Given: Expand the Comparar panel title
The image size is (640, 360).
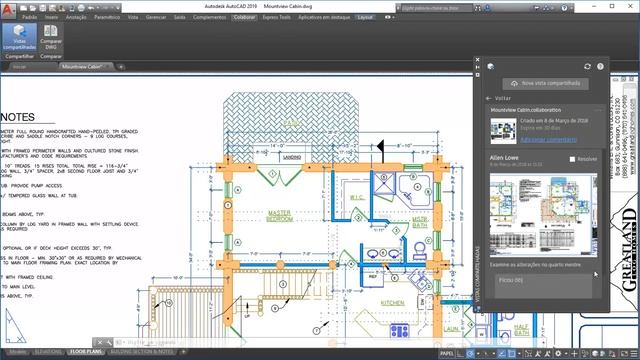Looking at the screenshot, I should pos(51,56).
